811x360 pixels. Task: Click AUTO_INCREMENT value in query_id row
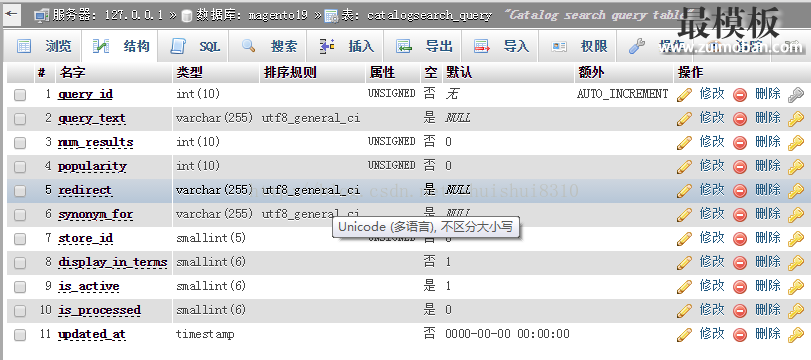pyautogui.click(x=623, y=94)
